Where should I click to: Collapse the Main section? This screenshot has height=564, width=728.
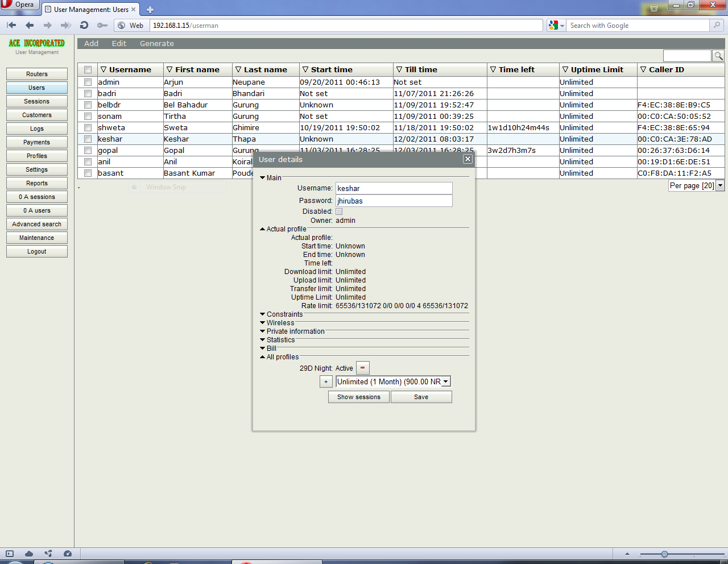[271, 178]
